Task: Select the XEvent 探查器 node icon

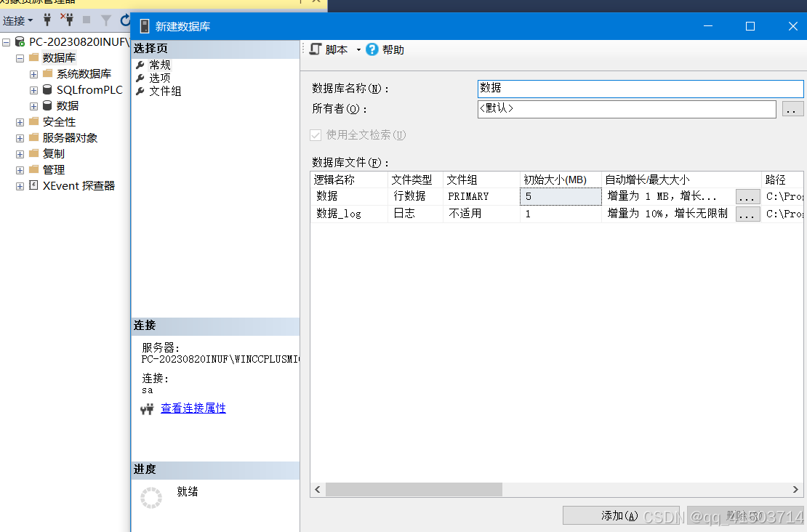Action: (33, 185)
